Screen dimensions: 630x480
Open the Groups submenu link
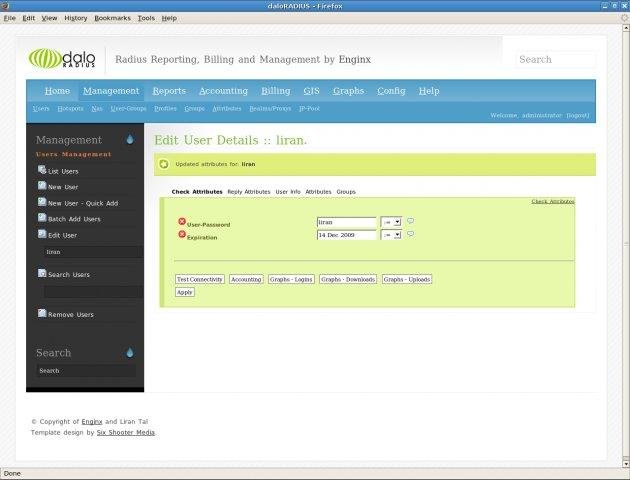click(194, 108)
